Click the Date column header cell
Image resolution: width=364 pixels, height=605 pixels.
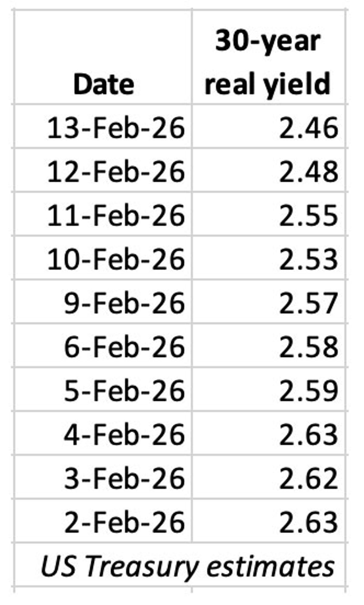pos(103,84)
